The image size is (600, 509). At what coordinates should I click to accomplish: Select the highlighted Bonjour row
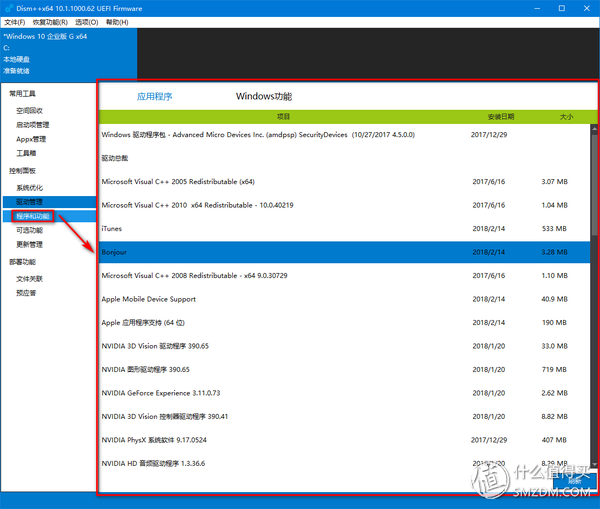pos(344,252)
